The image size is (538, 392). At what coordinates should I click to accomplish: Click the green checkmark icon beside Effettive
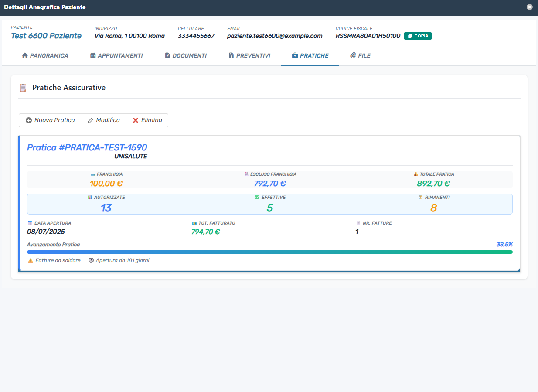(x=257, y=197)
